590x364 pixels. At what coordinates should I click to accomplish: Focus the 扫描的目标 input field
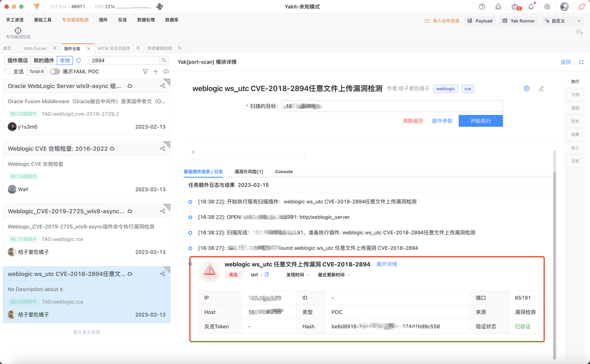pos(392,106)
